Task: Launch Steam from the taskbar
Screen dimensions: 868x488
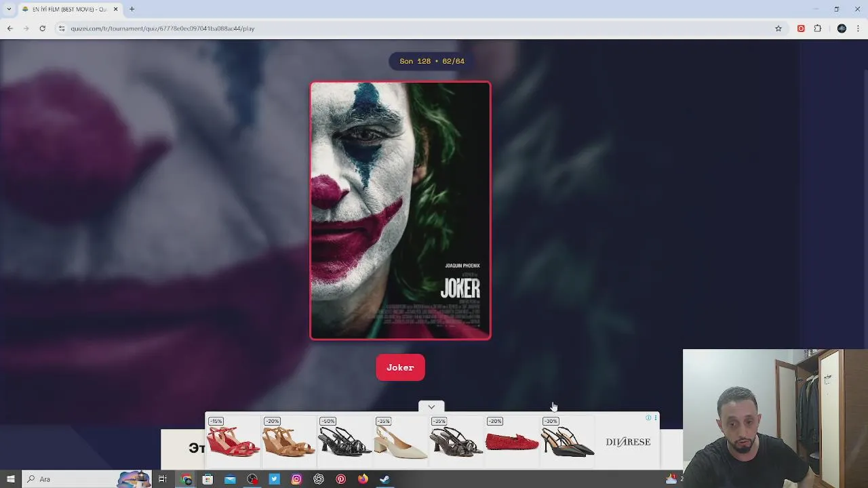Action: point(384,479)
